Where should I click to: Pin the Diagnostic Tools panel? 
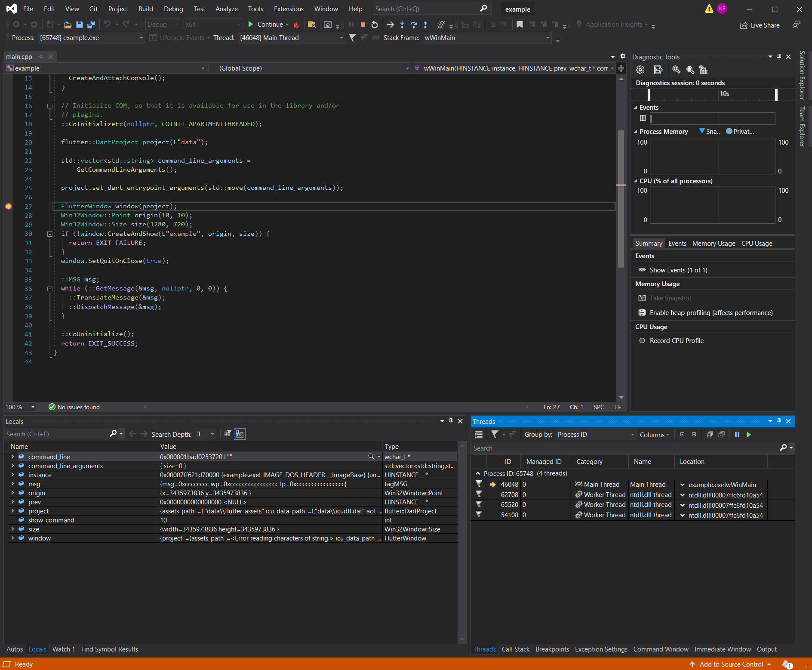point(778,56)
